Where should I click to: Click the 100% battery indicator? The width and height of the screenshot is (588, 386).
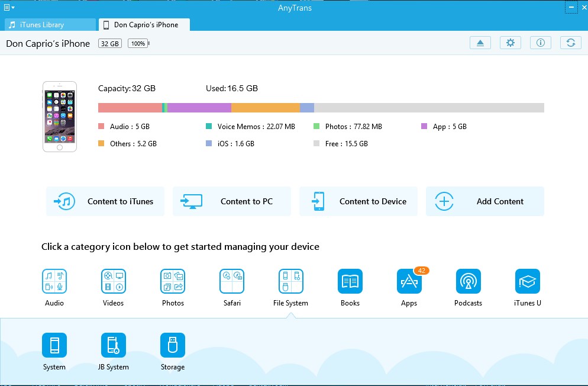pos(139,44)
